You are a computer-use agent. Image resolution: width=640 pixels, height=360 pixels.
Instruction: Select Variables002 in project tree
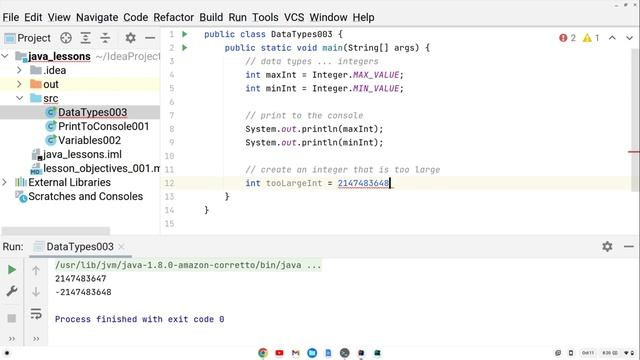89,140
